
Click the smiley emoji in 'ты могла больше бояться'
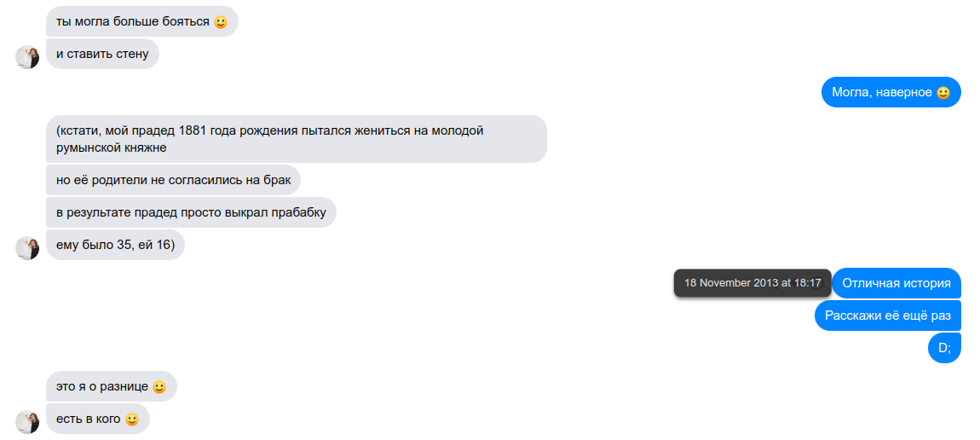pos(221,22)
